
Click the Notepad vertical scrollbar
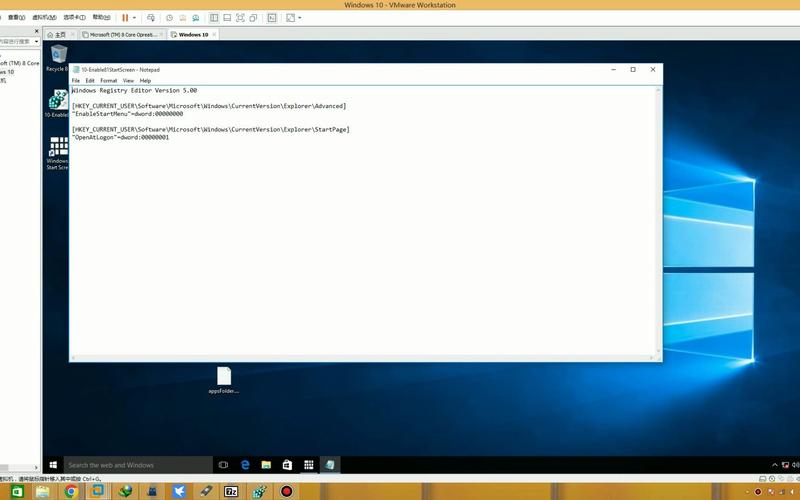click(658, 221)
